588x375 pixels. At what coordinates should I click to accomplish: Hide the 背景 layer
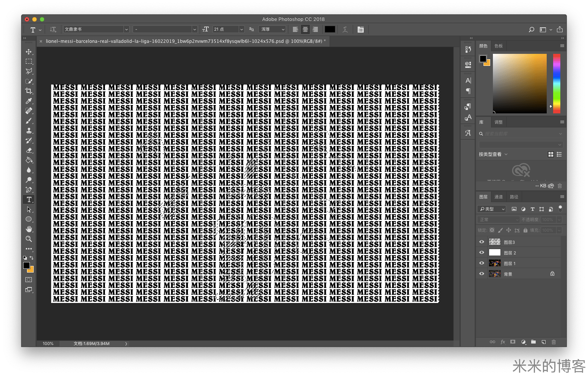(x=482, y=274)
